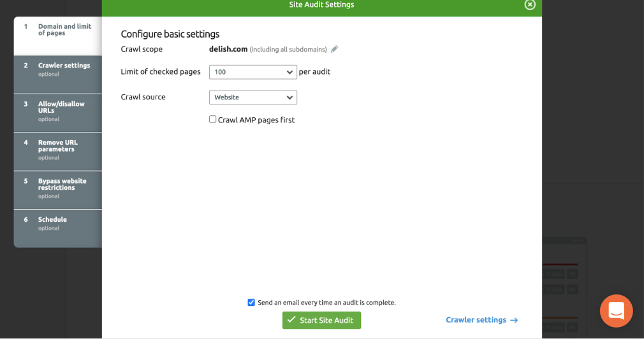644x339 pixels.
Task: Select Domain and limit of pages step
Action: tap(58, 36)
